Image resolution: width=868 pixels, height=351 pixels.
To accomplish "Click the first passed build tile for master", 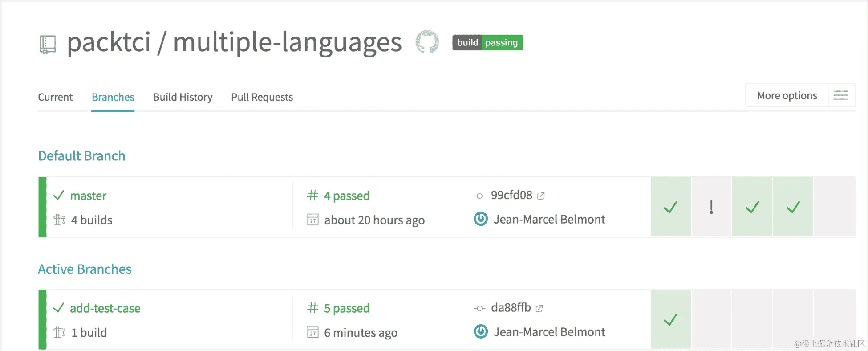I will (670, 207).
